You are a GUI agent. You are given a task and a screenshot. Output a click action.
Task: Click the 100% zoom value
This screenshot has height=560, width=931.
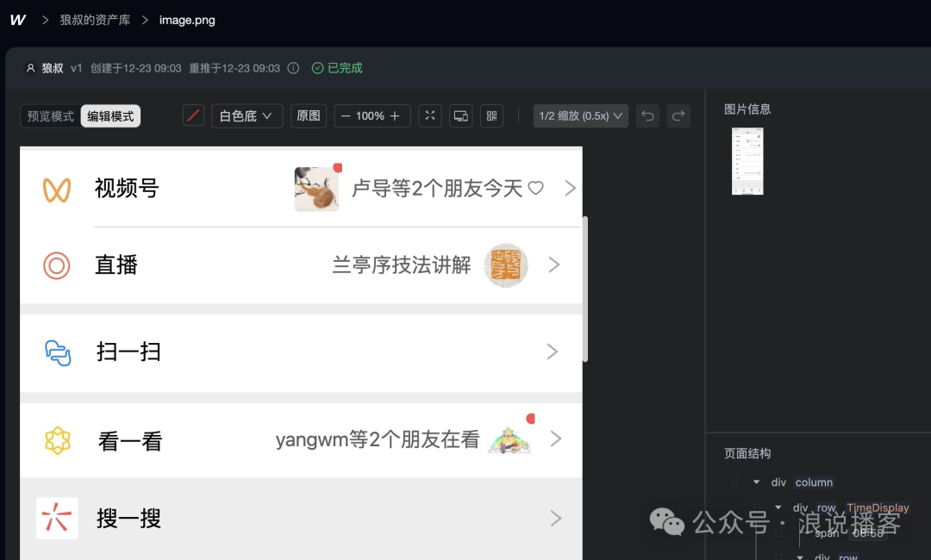[370, 116]
